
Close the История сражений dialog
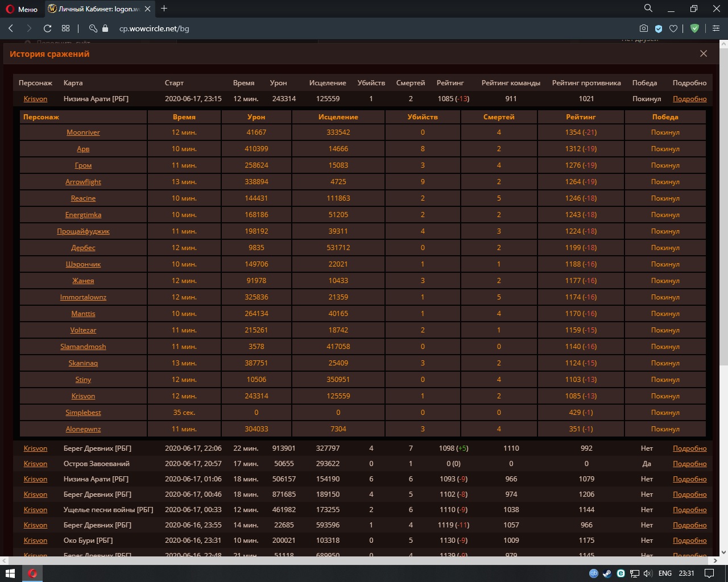click(x=704, y=53)
